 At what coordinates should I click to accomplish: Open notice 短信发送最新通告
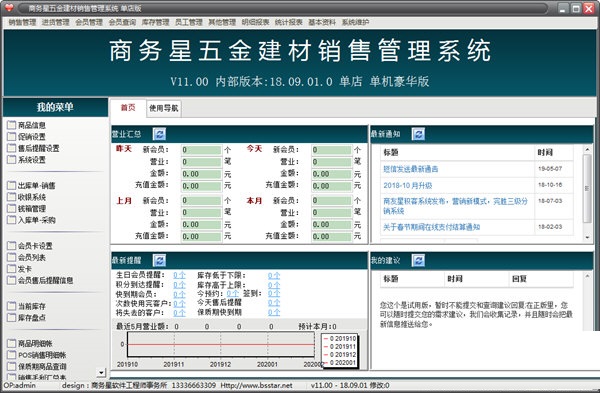(411, 169)
